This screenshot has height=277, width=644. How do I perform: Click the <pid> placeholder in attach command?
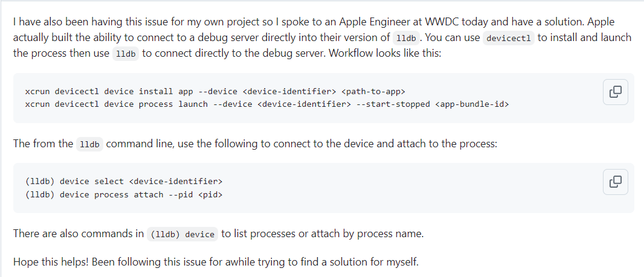(x=210, y=194)
